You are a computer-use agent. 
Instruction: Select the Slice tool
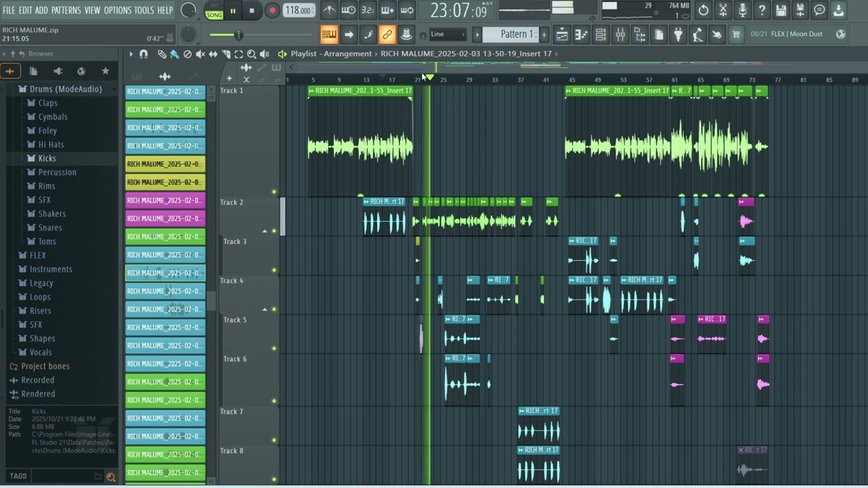[226, 54]
